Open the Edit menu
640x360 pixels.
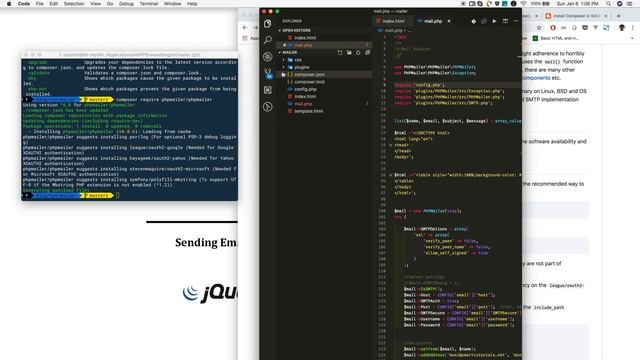click(x=53, y=4)
